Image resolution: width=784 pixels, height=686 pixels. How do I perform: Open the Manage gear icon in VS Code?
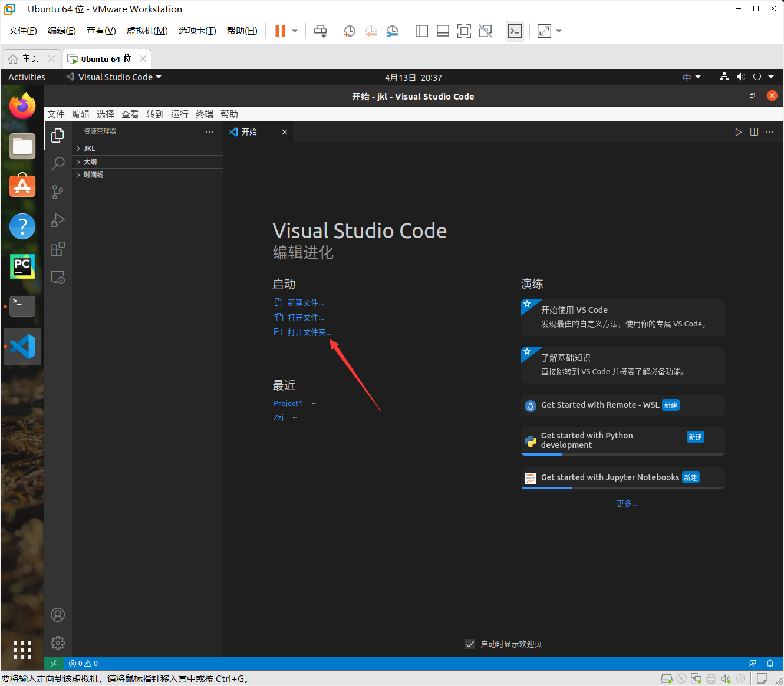[x=58, y=643]
